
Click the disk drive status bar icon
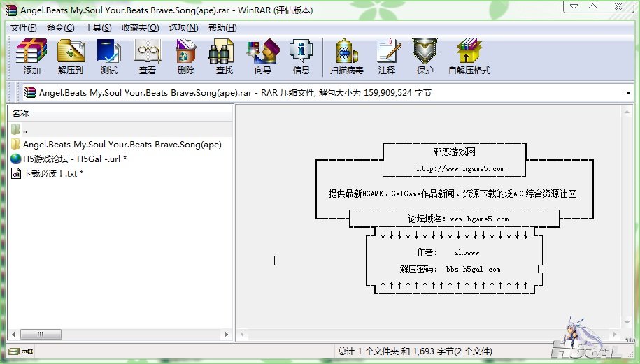click(x=14, y=351)
